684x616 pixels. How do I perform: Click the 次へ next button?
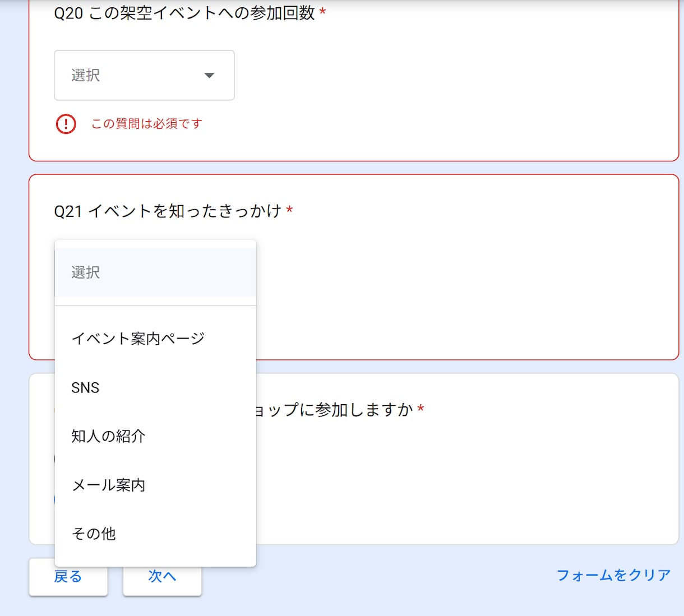(162, 577)
